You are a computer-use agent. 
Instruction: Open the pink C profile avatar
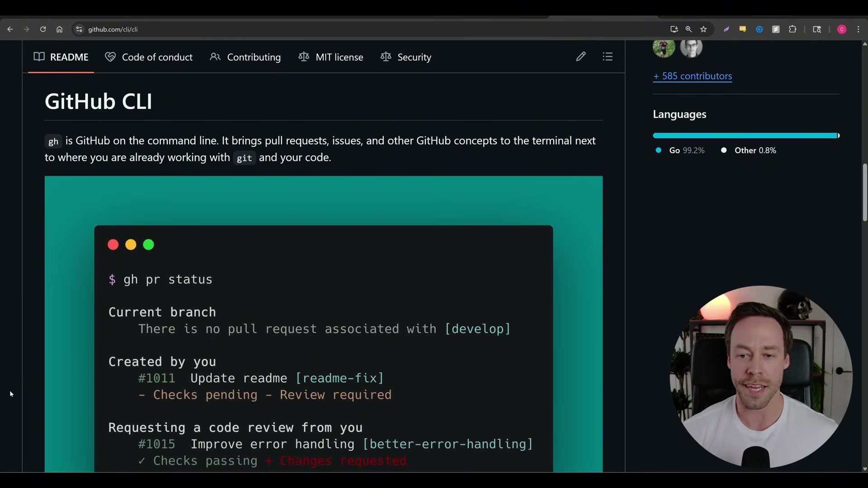click(842, 29)
